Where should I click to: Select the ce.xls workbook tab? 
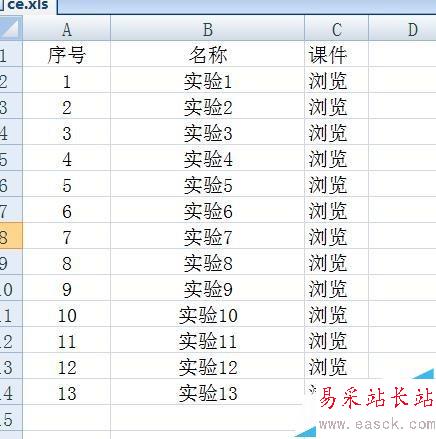coord(28,5)
